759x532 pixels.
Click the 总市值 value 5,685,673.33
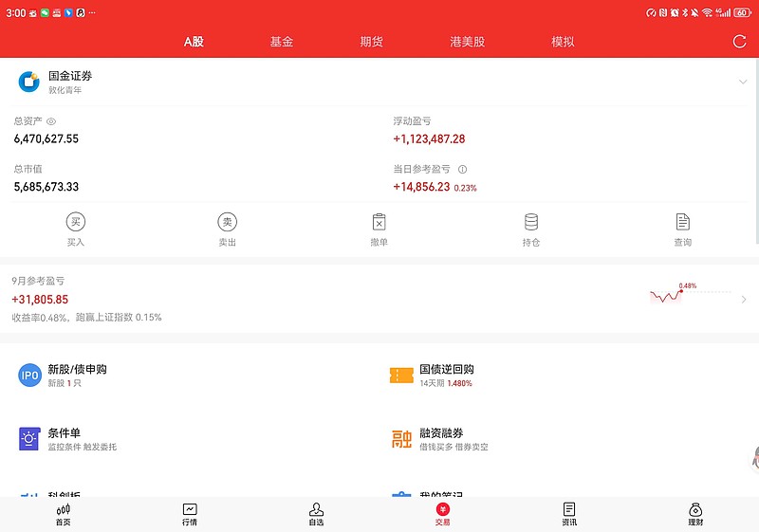[46, 187]
